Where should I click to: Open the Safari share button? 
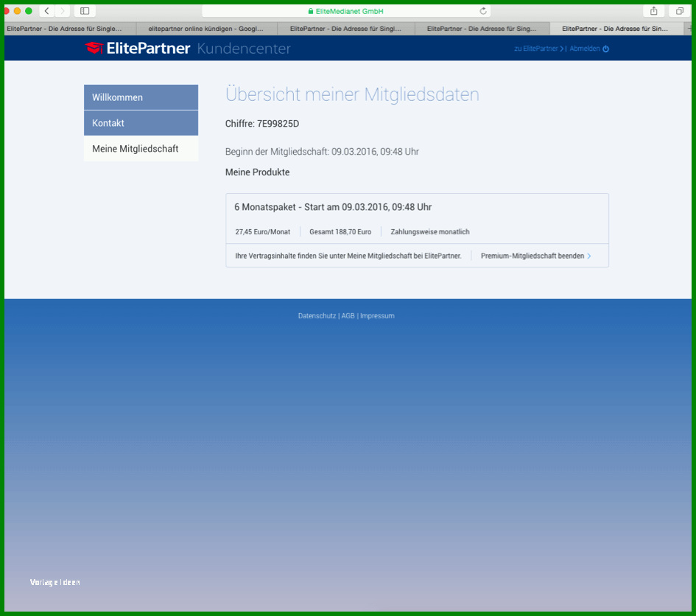(x=653, y=11)
